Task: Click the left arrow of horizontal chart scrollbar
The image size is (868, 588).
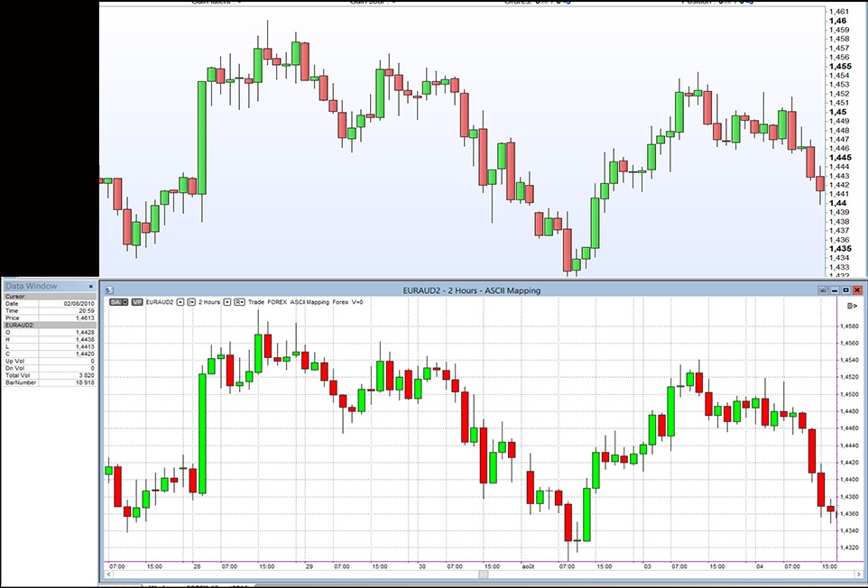Action: click(109, 574)
